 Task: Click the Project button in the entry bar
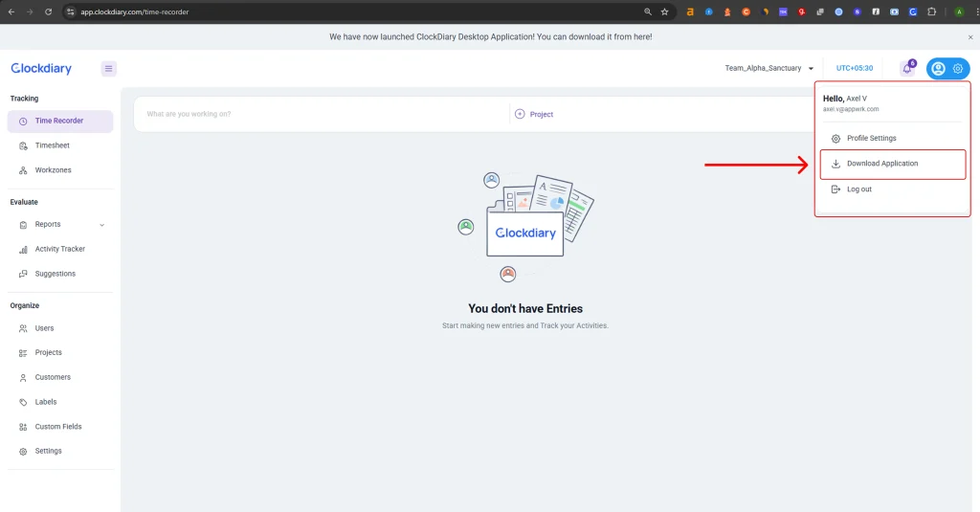(x=534, y=115)
